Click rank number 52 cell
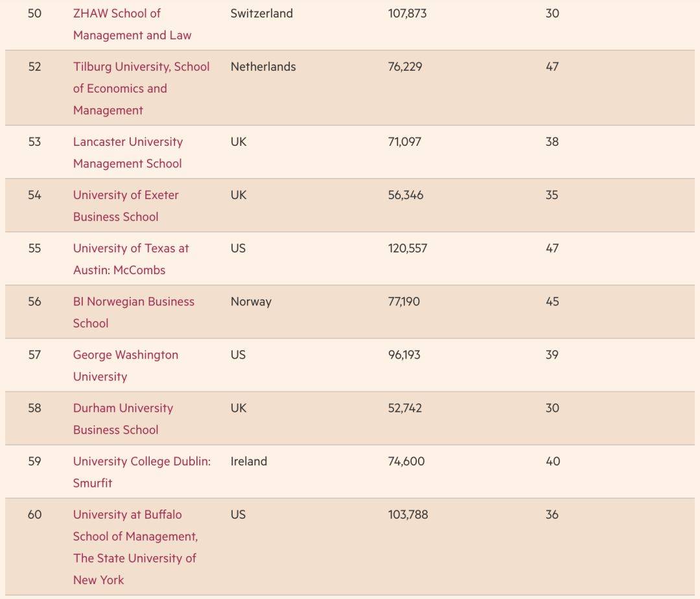The width and height of the screenshot is (700, 599). 34,67
